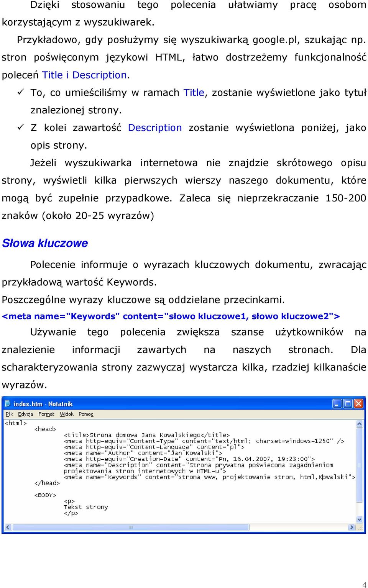Viewport: 368px width, 588px height.
Task: Click the 'Słowa kluczowe' heading
Action: 45,243
